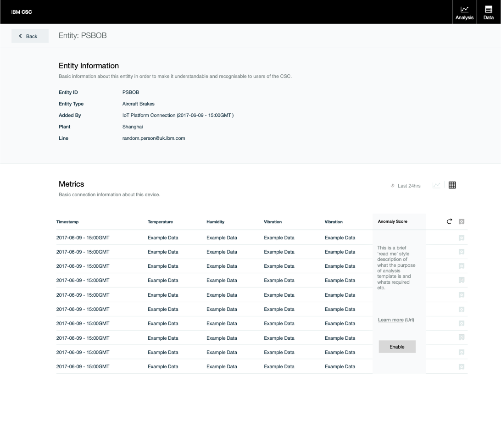Select the line chart view icon
501x448 pixels.
click(x=435, y=185)
